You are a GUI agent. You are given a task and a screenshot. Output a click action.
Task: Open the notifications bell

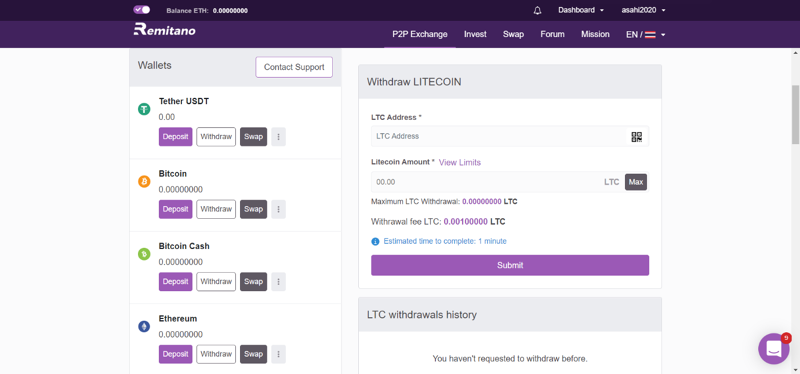click(x=537, y=10)
